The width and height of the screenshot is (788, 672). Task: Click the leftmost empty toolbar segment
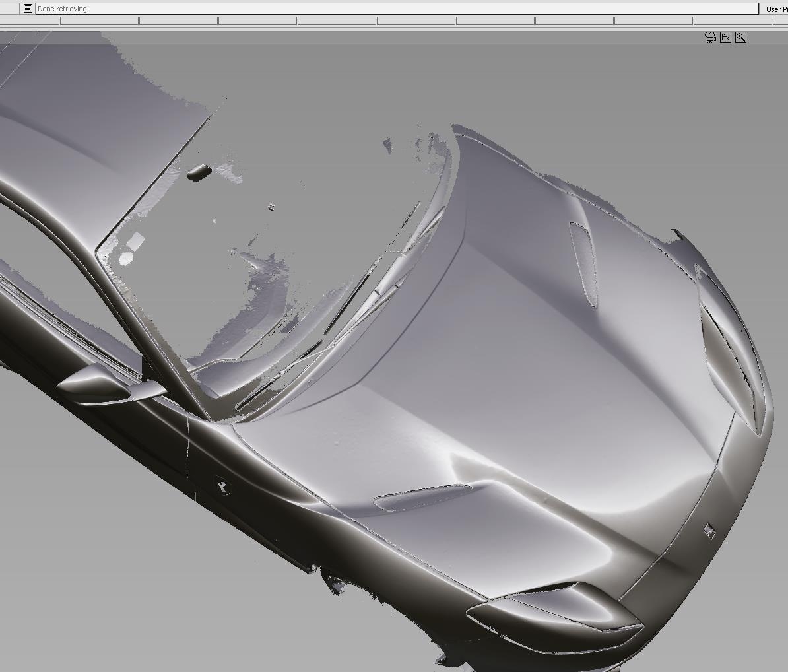coord(30,20)
